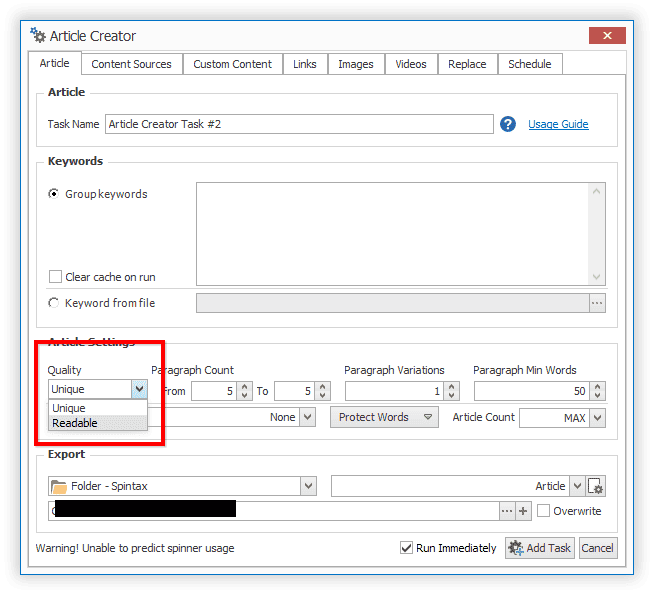Enable Clear cache on run checkbox
Viewport: 654px width, 595px height.
(55, 277)
